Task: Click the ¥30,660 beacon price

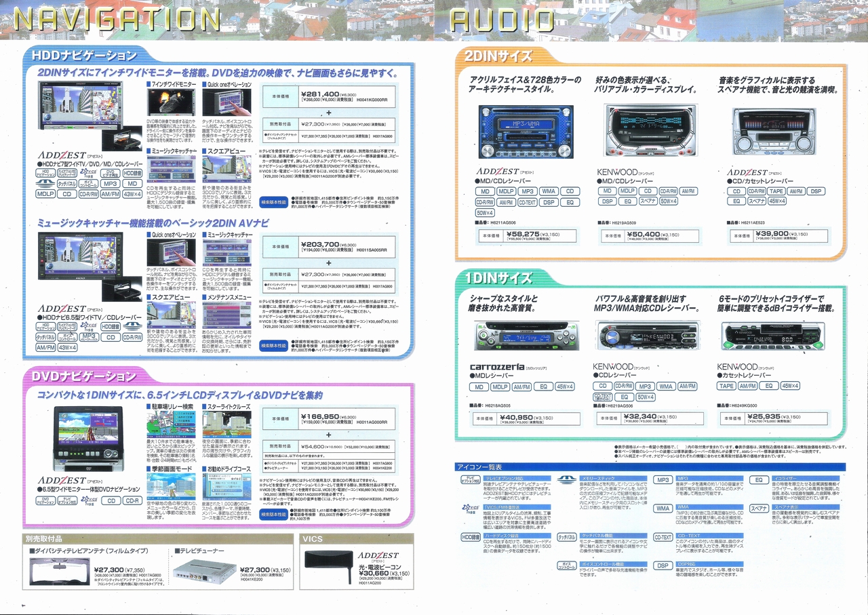Action: (x=374, y=573)
